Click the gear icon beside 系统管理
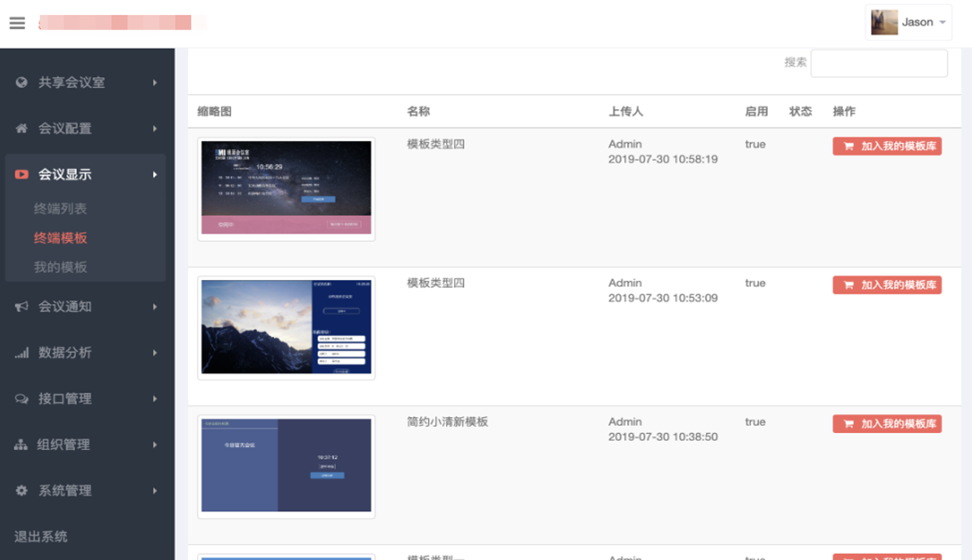Image resolution: width=972 pixels, height=560 pixels. 22,491
